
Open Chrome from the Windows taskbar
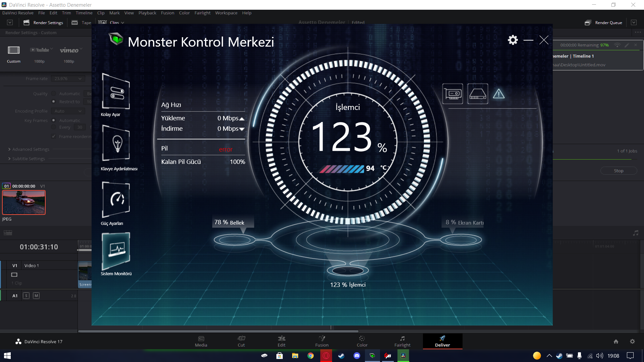[x=311, y=356]
